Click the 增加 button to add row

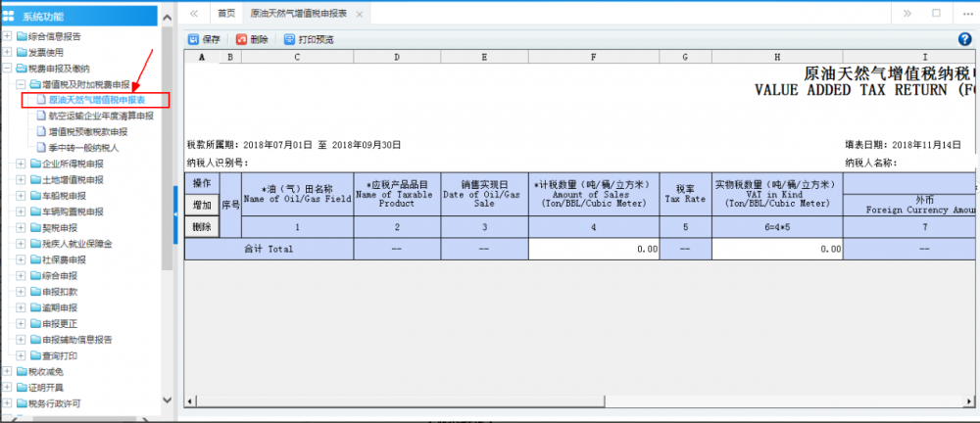(x=202, y=206)
